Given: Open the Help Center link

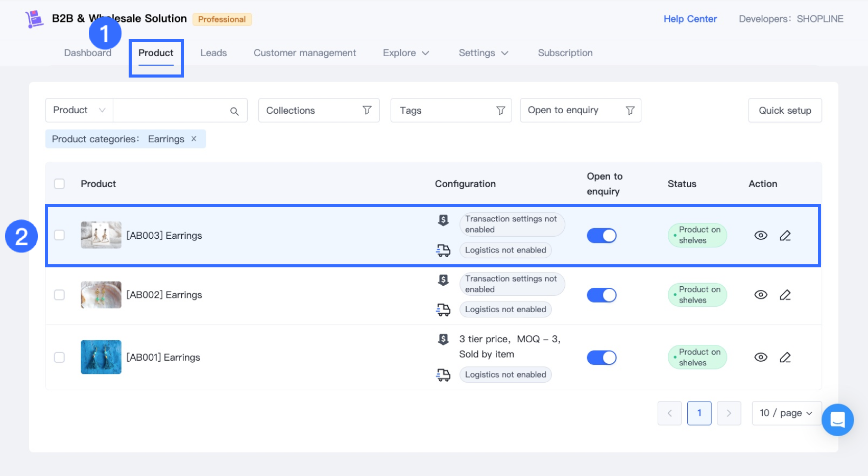Looking at the screenshot, I should coord(690,19).
